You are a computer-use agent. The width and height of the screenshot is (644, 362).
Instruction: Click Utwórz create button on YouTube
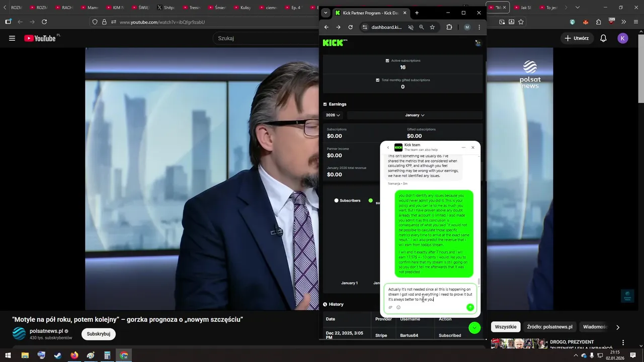point(576,38)
